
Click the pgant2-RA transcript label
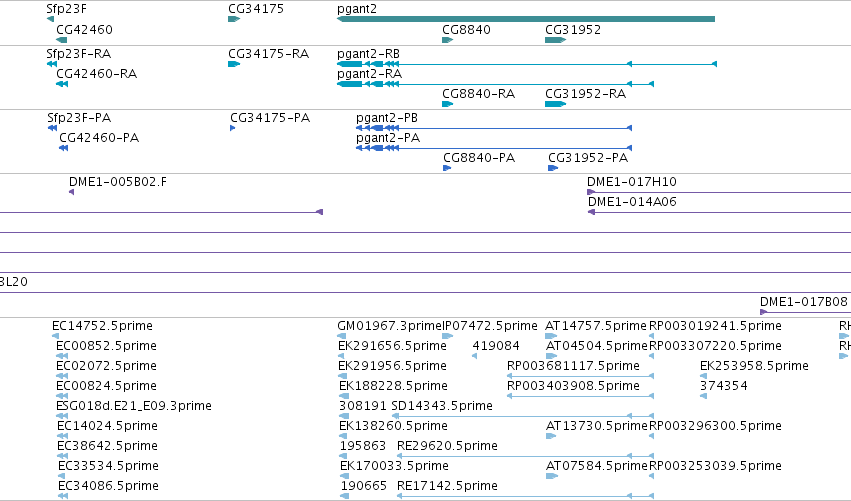click(x=370, y=74)
